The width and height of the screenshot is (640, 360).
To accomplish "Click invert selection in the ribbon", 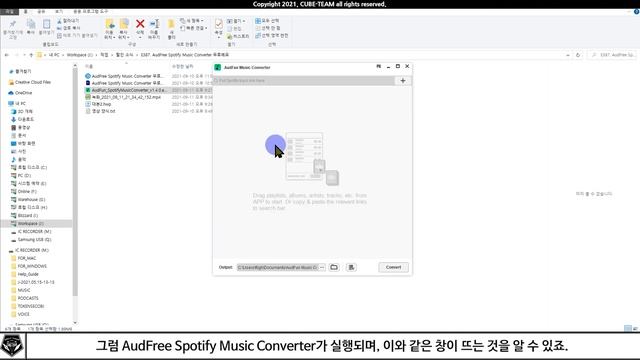I will (x=272, y=36).
